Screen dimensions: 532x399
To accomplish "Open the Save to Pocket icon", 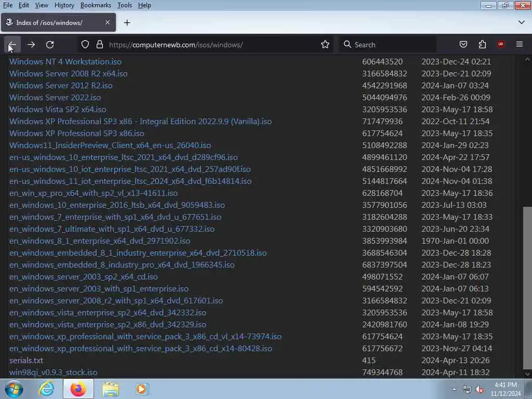I will point(463,45).
